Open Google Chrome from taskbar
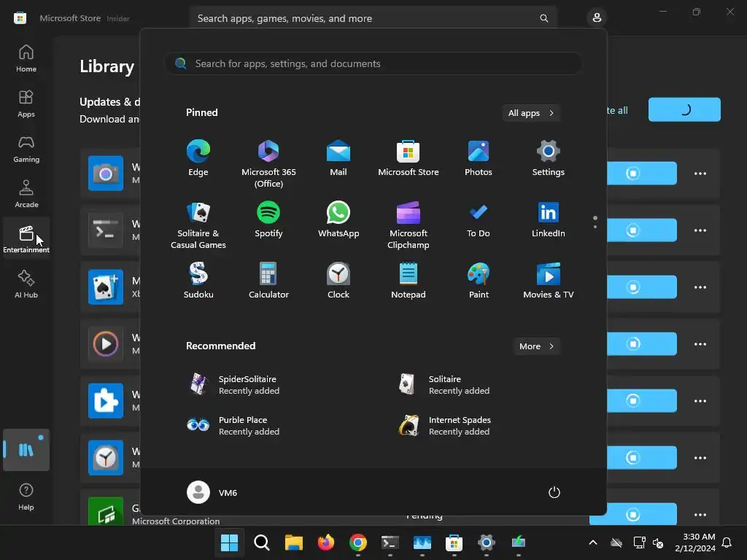 (357, 542)
